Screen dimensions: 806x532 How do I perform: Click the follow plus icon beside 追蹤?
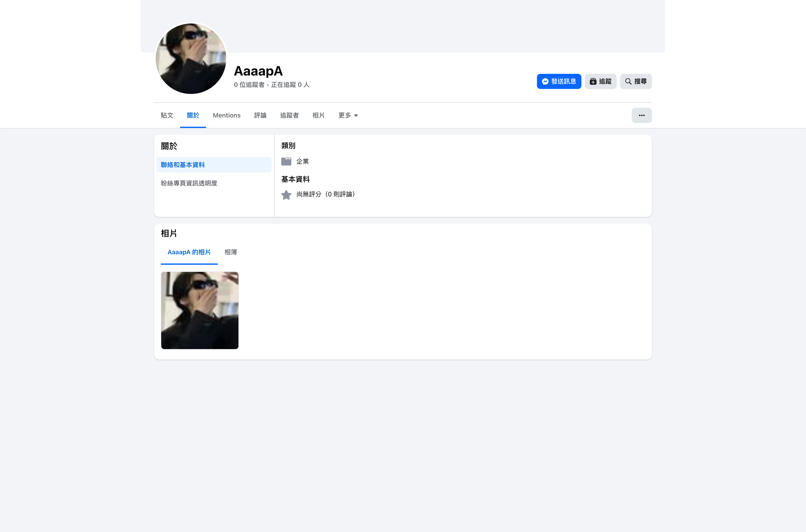(593, 81)
